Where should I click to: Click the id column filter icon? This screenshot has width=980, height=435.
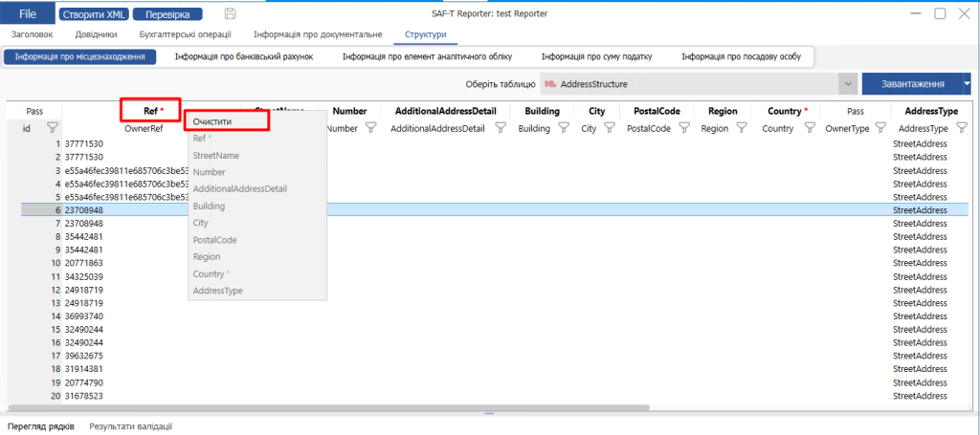[x=53, y=128]
